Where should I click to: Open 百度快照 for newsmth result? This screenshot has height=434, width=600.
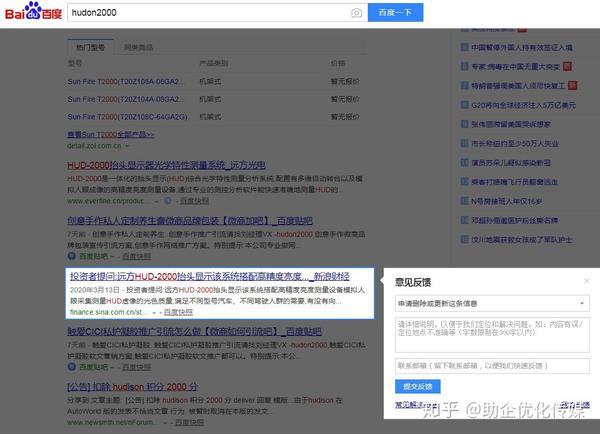tap(189, 423)
